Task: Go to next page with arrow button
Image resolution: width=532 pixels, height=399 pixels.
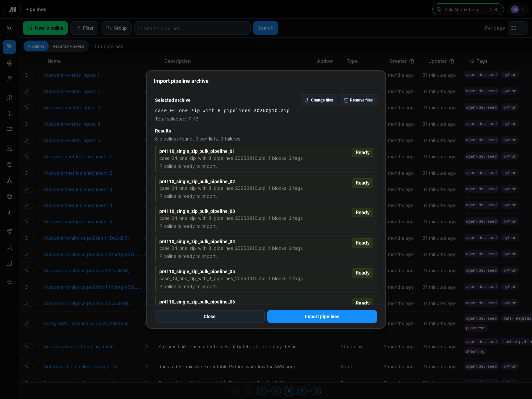Action: tap(316, 391)
